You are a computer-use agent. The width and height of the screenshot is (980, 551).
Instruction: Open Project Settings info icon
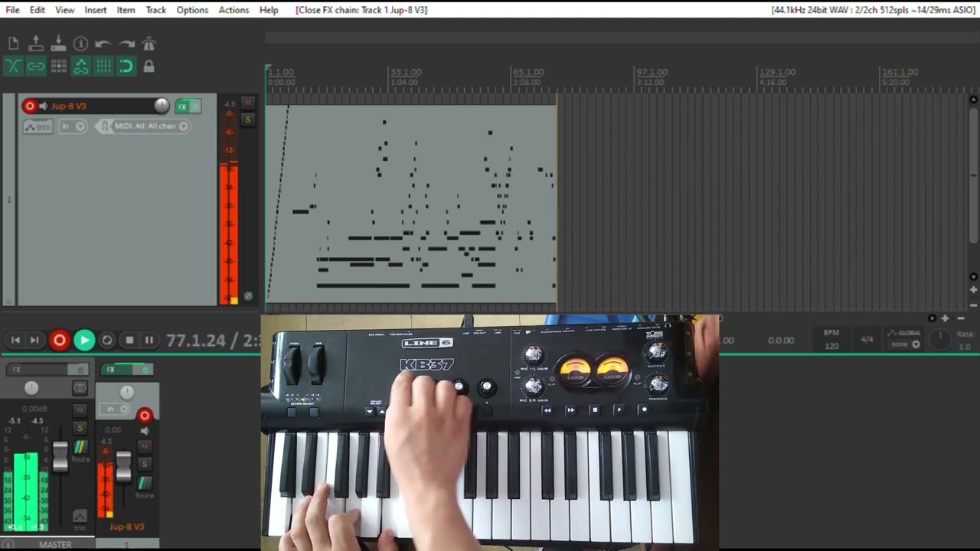[80, 44]
